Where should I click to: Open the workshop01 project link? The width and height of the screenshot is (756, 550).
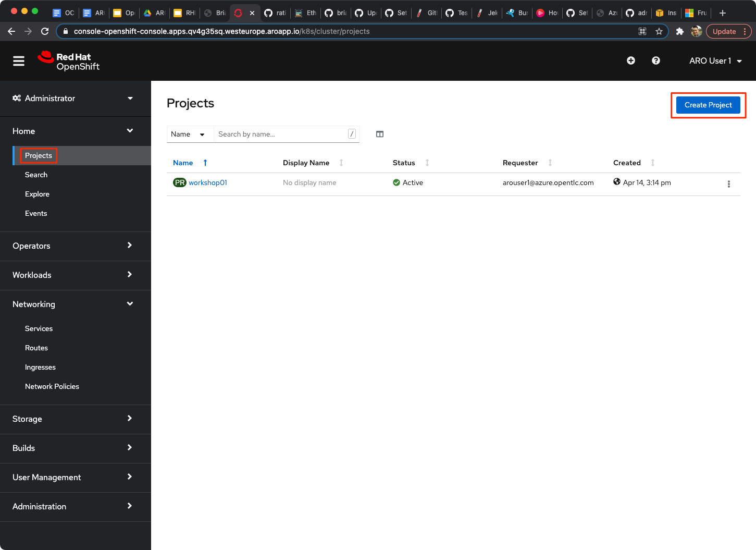[x=208, y=182]
